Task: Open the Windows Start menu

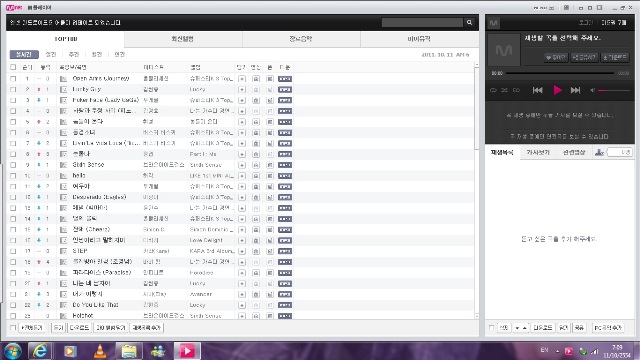Action: (x=12, y=351)
